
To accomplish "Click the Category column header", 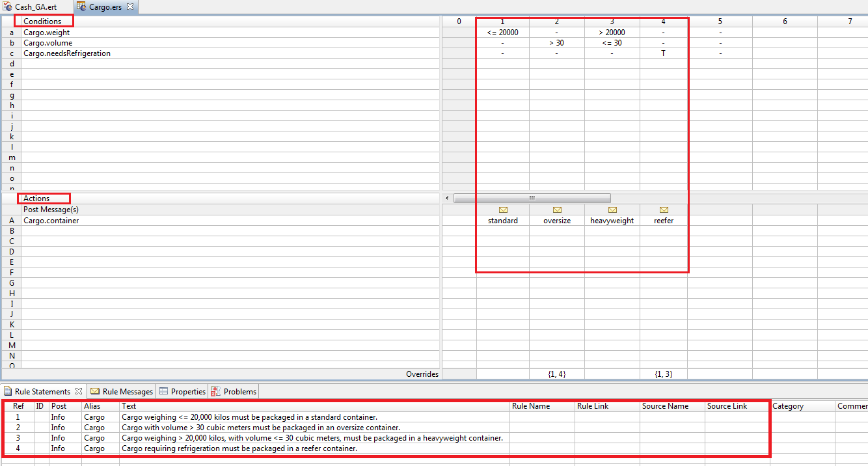I will [x=803, y=406].
